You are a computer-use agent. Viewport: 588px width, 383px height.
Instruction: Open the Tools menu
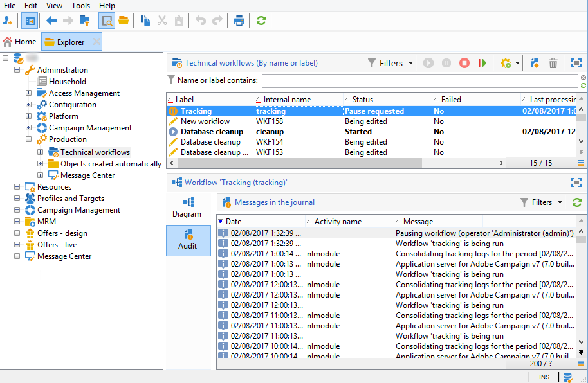point(80,6)
